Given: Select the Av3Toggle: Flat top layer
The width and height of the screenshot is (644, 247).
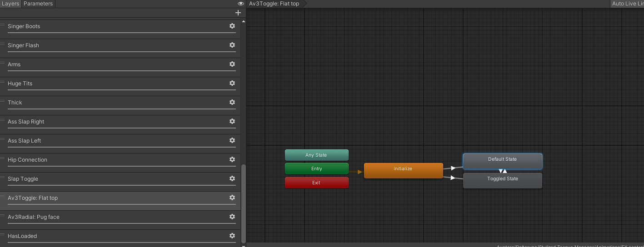Looking at the screenshot, I should 120,201.
